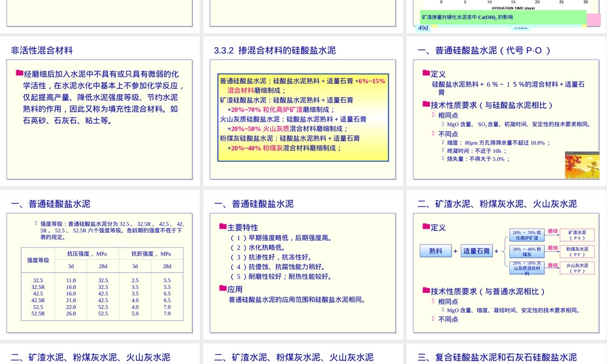Click the line (2)水化热略低
Screen dimensions: 607x364
[x=258, y=248]
